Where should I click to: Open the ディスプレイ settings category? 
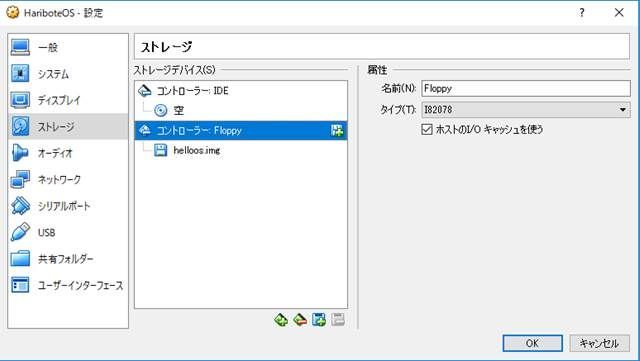[x=68, y=100]
